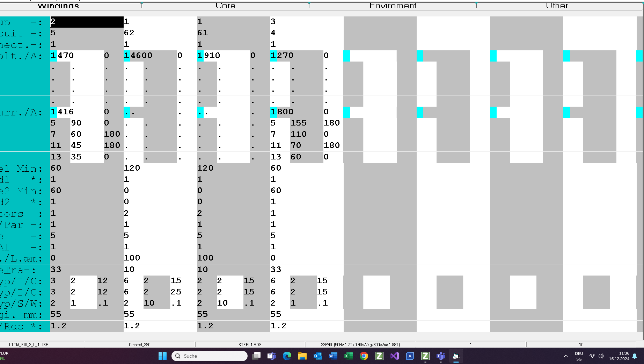Open the clock showing 11:36
This screenshot has height=364, width=644.
619,356
